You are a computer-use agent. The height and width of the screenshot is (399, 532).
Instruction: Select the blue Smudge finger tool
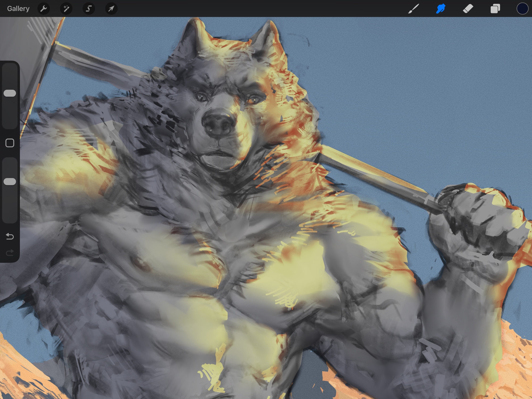pyautogui.click(x=441, y=9)
